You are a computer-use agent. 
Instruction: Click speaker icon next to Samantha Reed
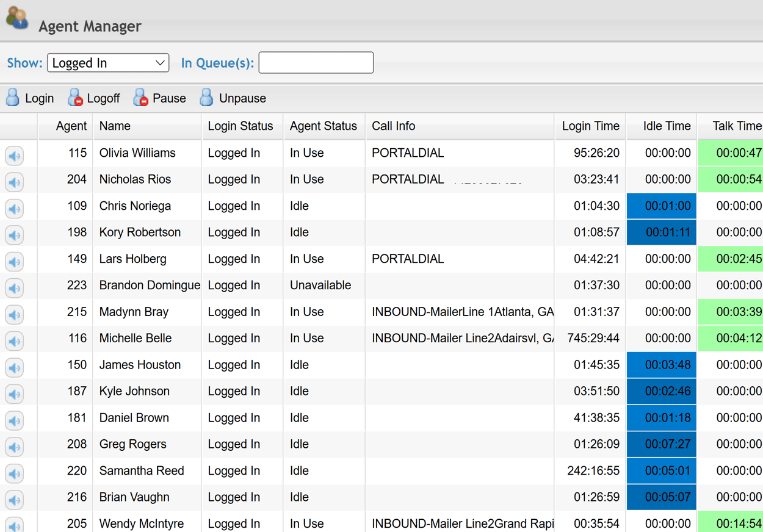[15, 473]
